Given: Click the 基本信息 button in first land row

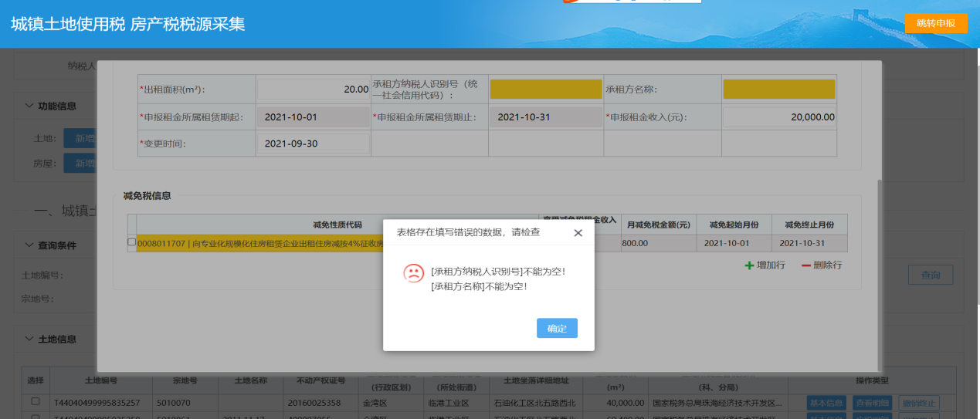Looking at the screenshot, I should tap(826, 403).
